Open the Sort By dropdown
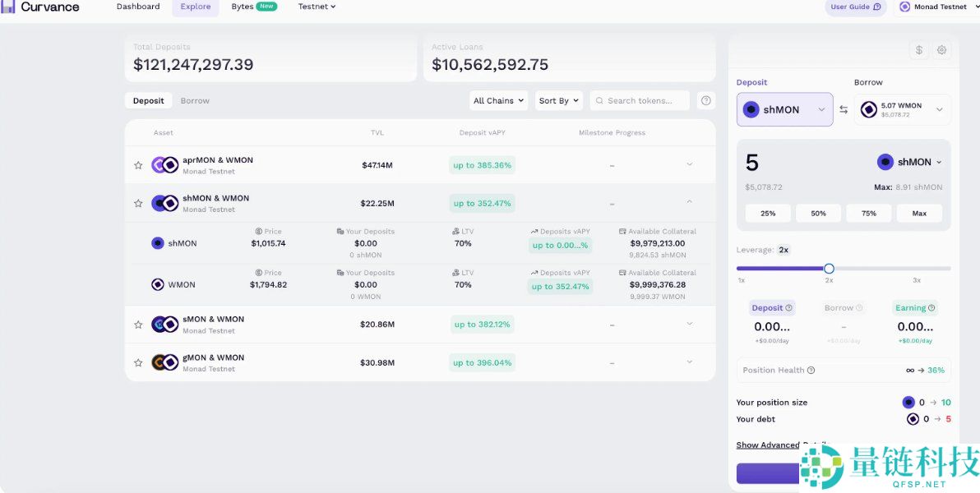Viewport: 980px width, 493px height. [x=558, y=101]
